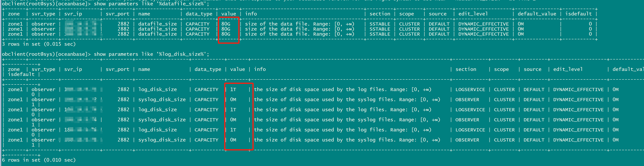Click the red-outlined 80G values box
Viewport: 644px width, 166px height.
(x=229, y=30)
